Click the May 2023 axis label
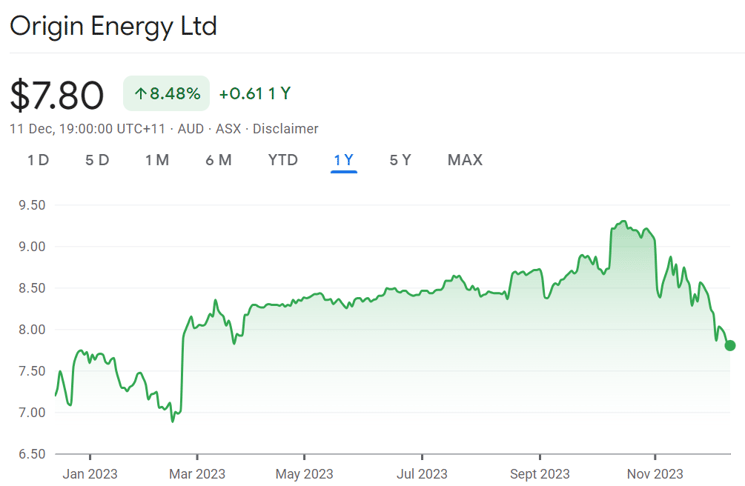Viewport: 745px width, 486px height. click(x=304, y=474)
